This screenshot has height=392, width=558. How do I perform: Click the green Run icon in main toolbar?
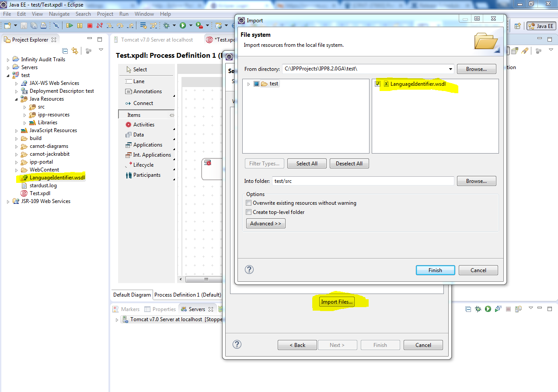pos(182,26)
